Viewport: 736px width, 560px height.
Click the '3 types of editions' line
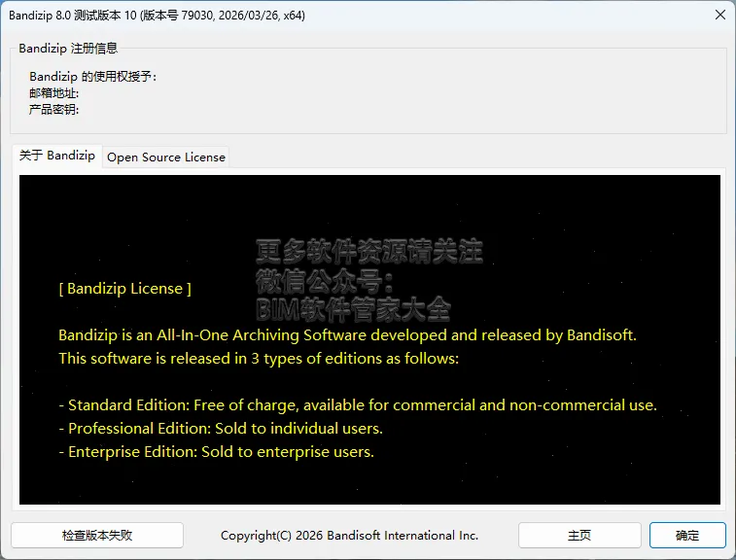259,359
